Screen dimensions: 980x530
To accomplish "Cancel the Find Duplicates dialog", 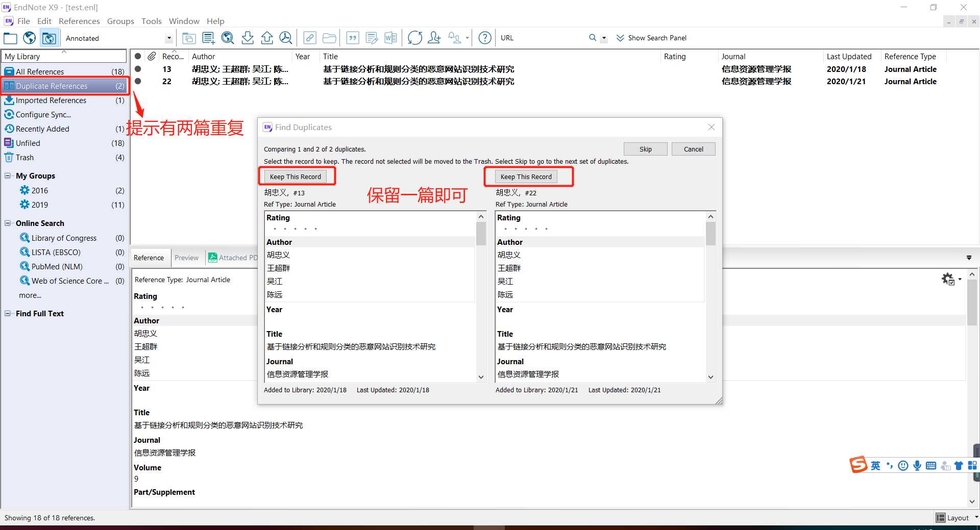I will [693, 149].
